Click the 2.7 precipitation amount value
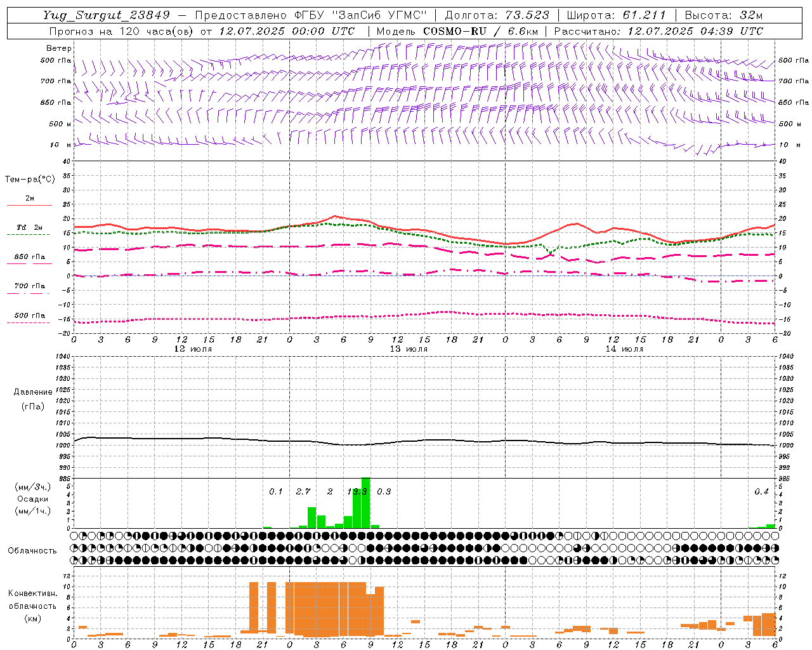This screenshot has width=812, height=650. coord(303,491)
